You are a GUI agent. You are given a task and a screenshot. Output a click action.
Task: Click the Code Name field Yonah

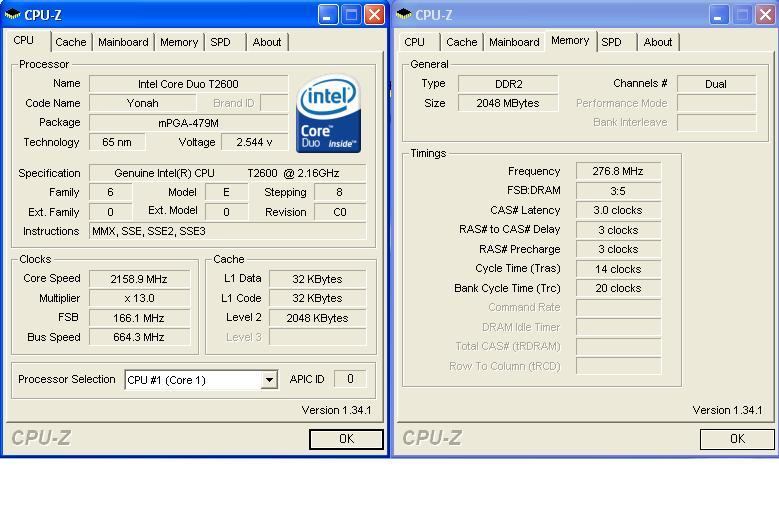click(143, 103)
